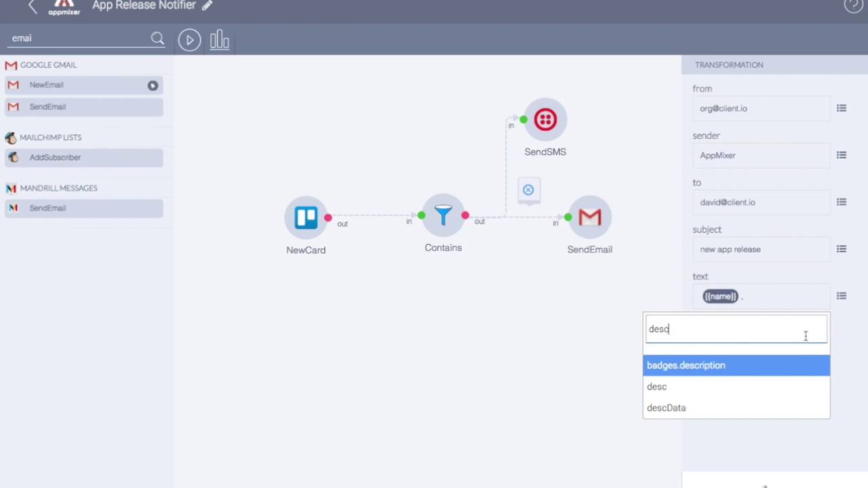Choose desc from the suggestions
Image resolution: width=868 pixels, height=488 pixels.
tap(736, 386)
